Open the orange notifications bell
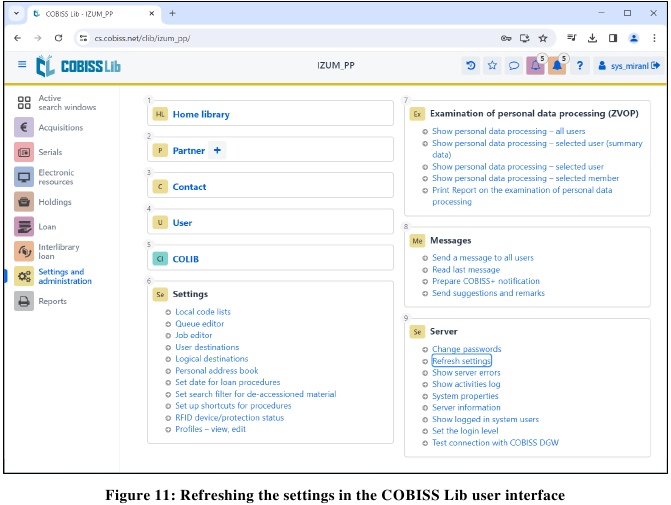 [557, 65]
